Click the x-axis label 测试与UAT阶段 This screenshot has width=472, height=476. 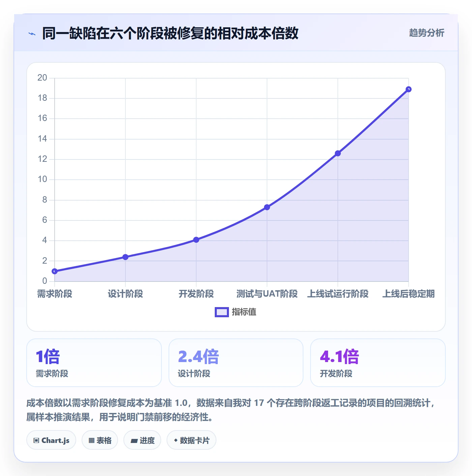coord(267,294)
